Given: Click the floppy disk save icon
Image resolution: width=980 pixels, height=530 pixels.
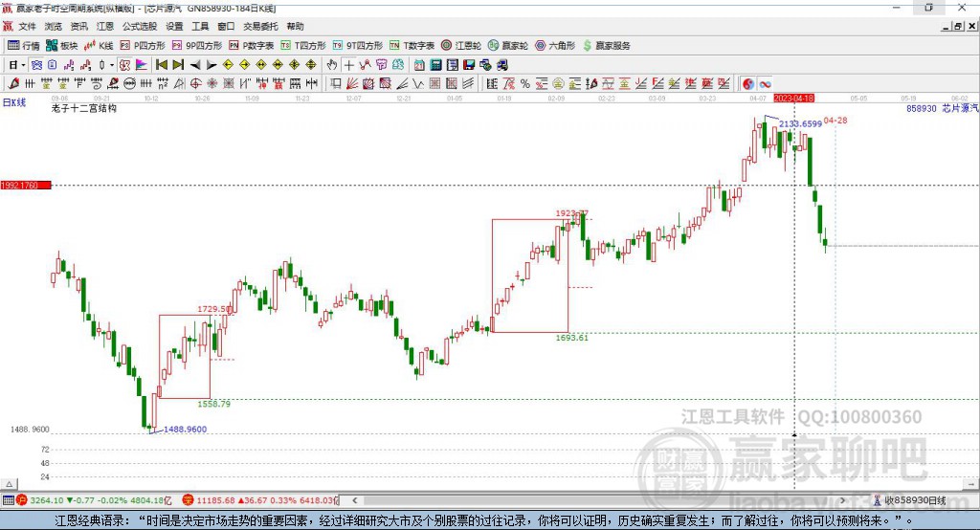Looking at the screenshot, I should click(x=469, y=65).
